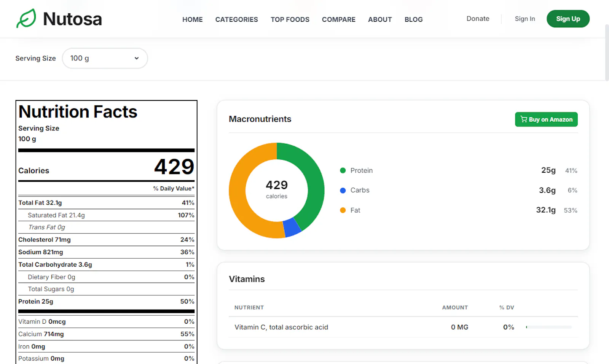Click the "Nutrition Facts" title

[x=78, y=112]
